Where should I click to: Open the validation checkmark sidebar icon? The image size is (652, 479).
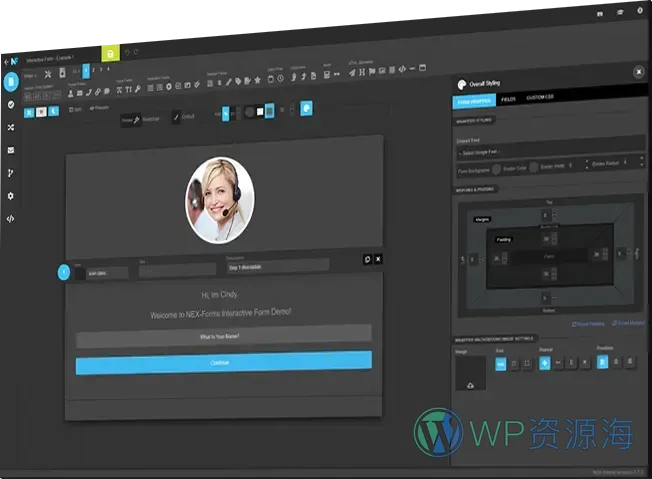coord(11,105)
